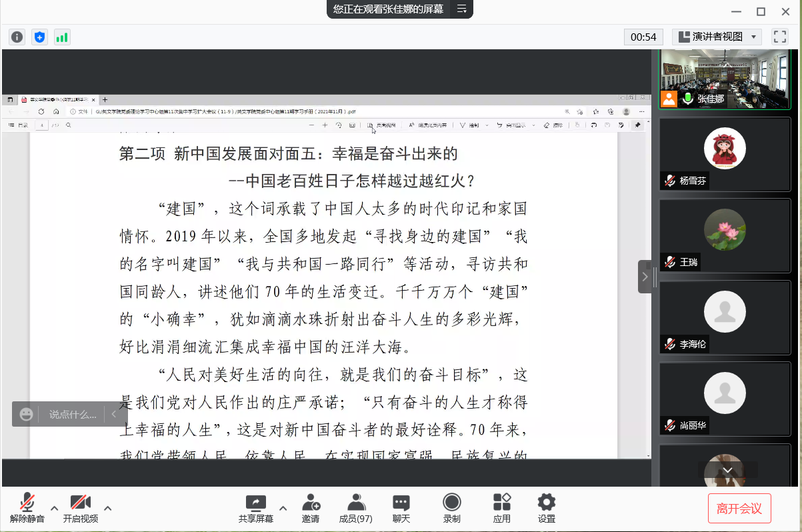
Task: Open Members (97) list
Action: click(x=355, y=508)
